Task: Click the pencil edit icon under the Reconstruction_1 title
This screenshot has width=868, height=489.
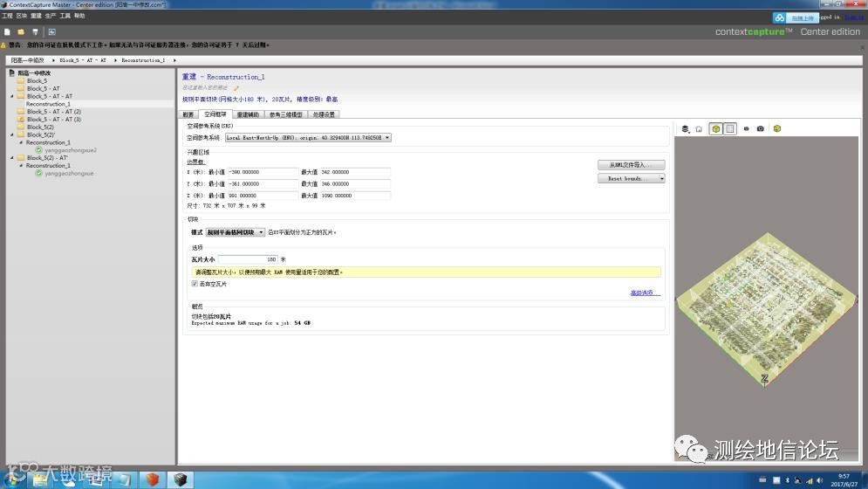Action: pos(236,87)
